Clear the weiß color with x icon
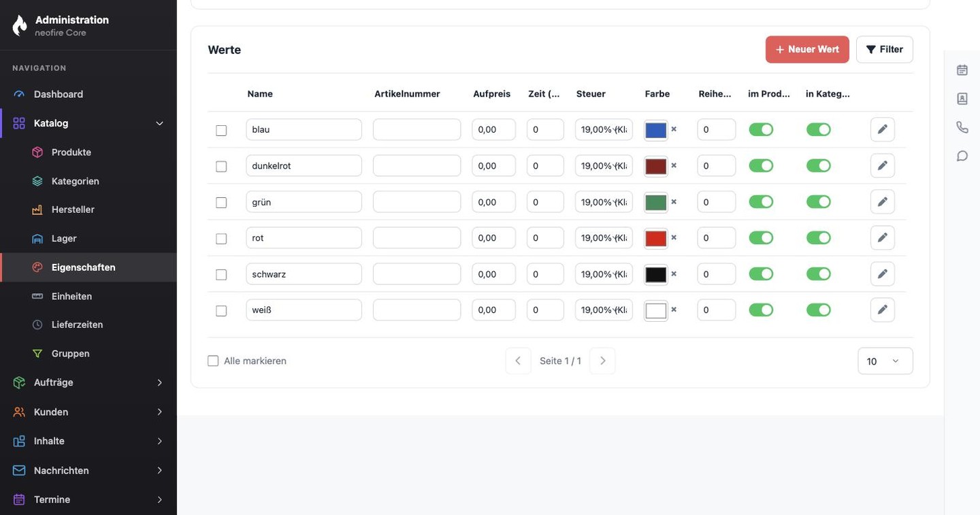The width and height of the screenshot is (980, 515). (674, 310)
